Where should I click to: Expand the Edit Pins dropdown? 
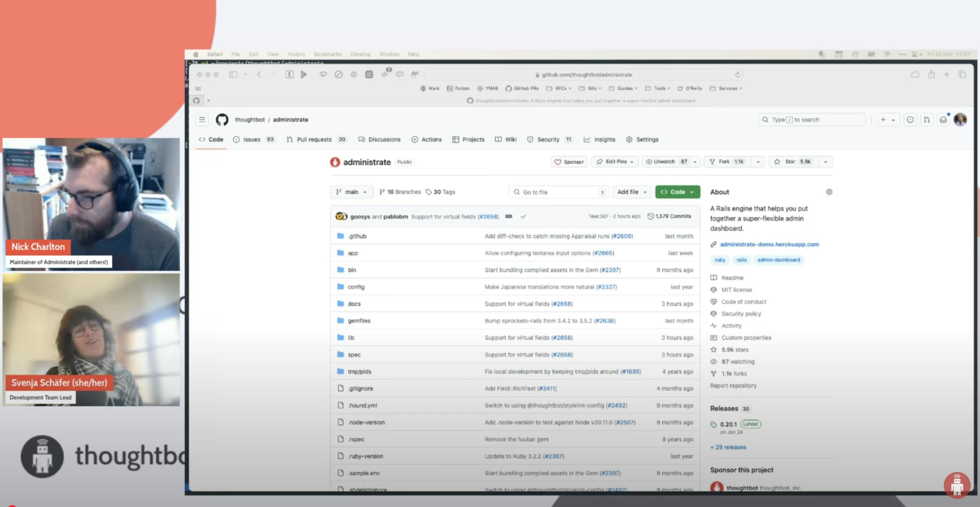pyautogui.click(x=615, y=162)
